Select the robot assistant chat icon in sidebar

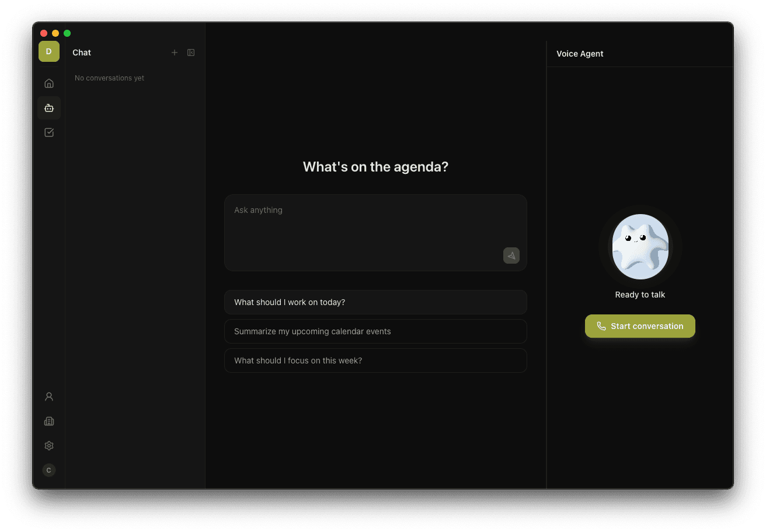click(x=49, y=107)
